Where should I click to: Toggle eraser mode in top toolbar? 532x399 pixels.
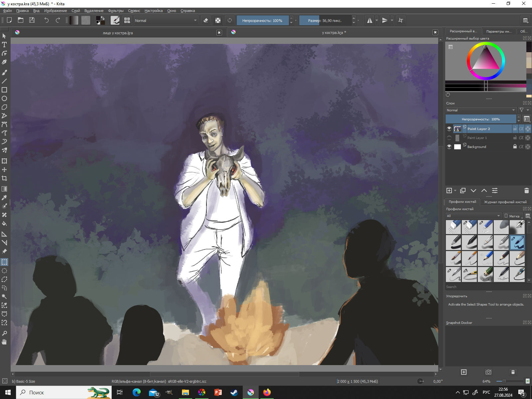[x=206, y=20]
